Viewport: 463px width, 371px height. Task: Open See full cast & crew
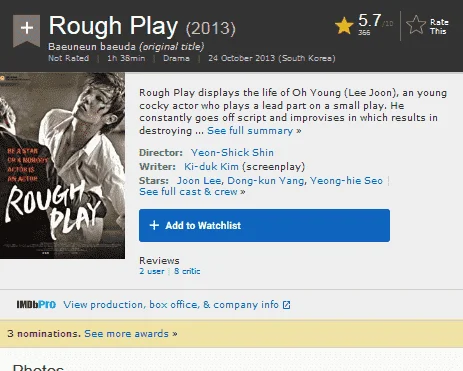(x=192, y=192)
